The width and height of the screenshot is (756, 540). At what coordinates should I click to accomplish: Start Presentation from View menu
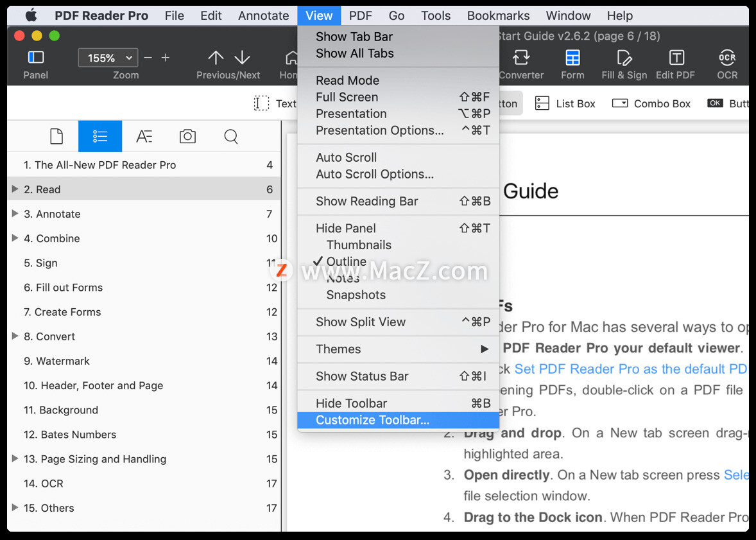pos(399,114)
